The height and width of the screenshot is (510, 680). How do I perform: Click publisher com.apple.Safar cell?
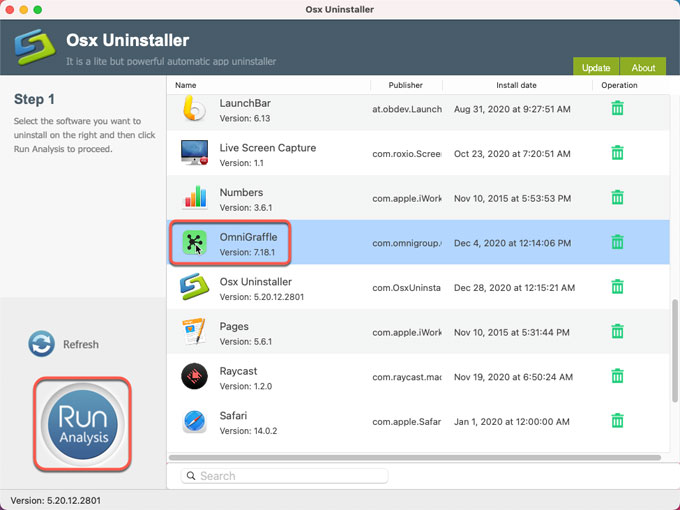click(407, 422)
